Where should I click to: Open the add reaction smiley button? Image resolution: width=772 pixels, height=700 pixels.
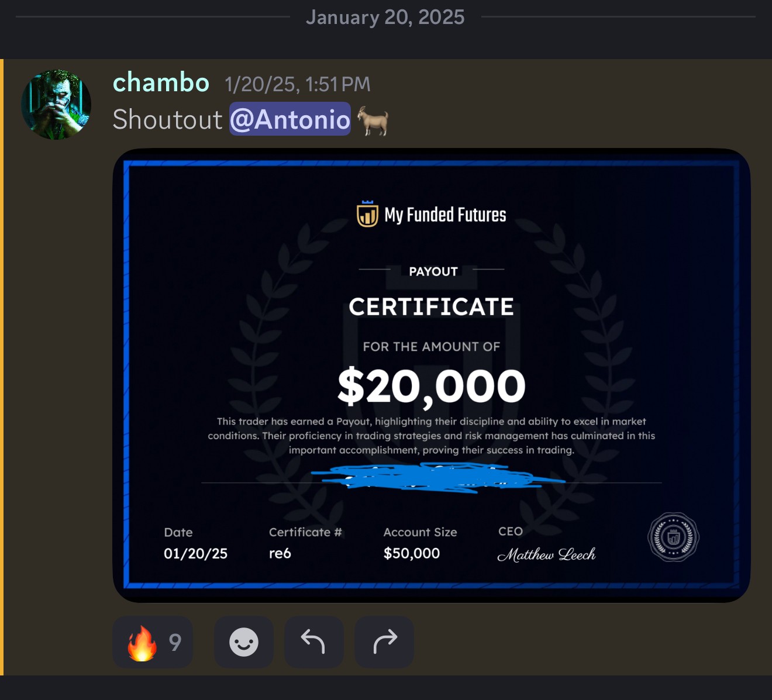coord(244,642)
